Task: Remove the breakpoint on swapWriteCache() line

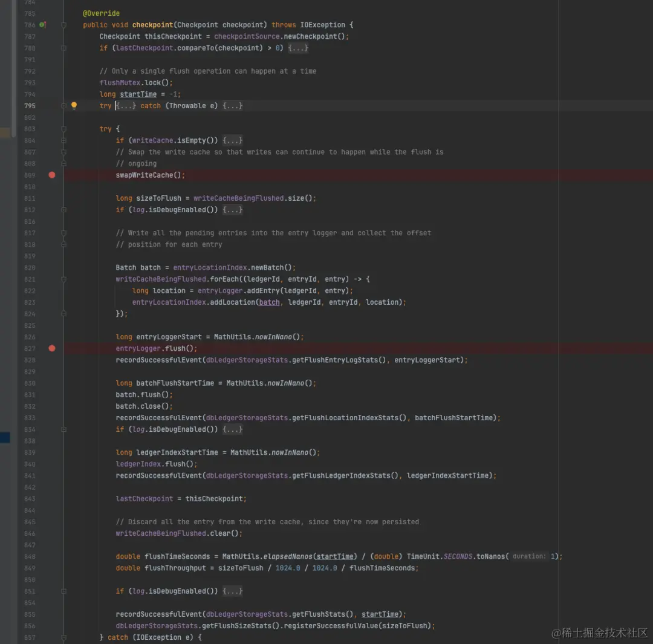Action: tap(51, 175)
